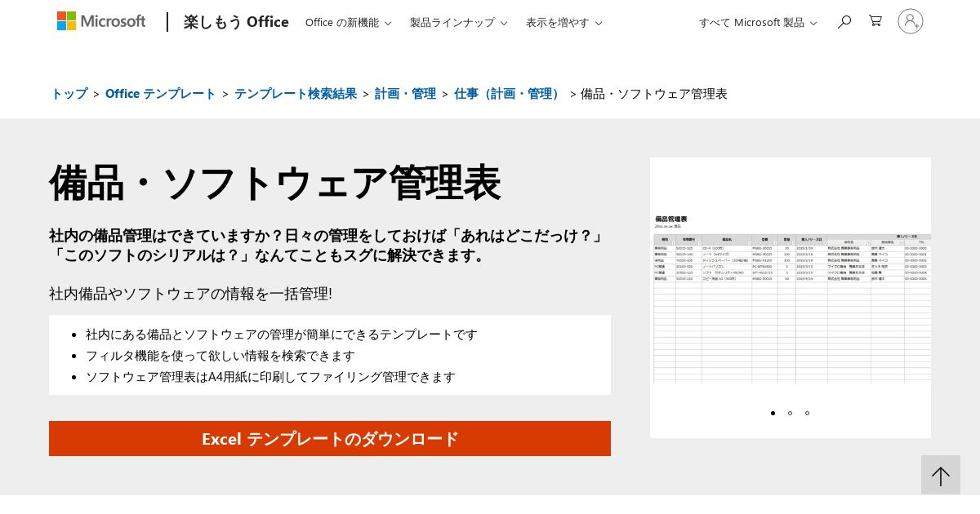Expand the Office の新機能 menu
980x514 pixels.
[x=348, y=22]
